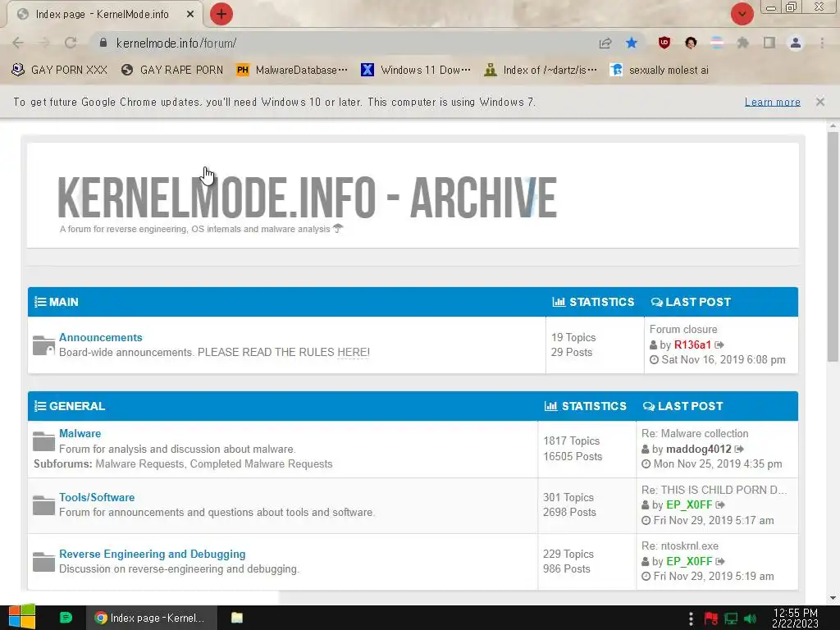Click the browser forward arrow
Screen dimensions: 840x630
tap(44, 43)
